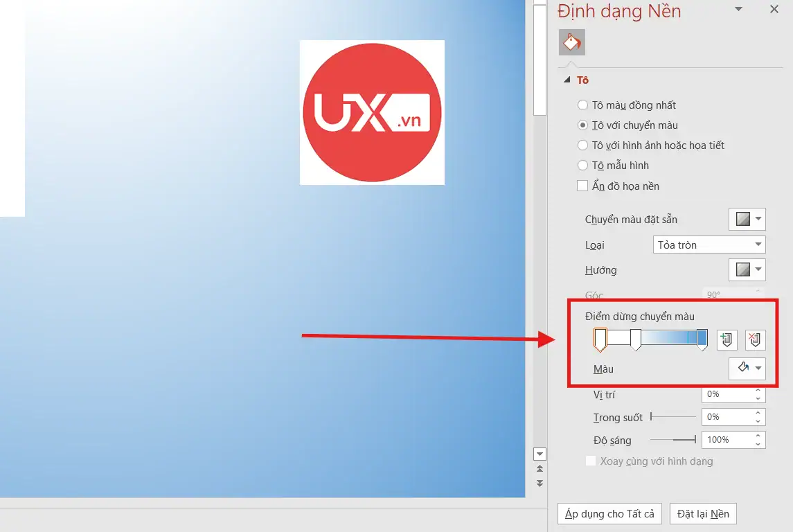793x532 pixels.
Task: Open the Hướng direction dropdown
Action: tap(747, 270)
